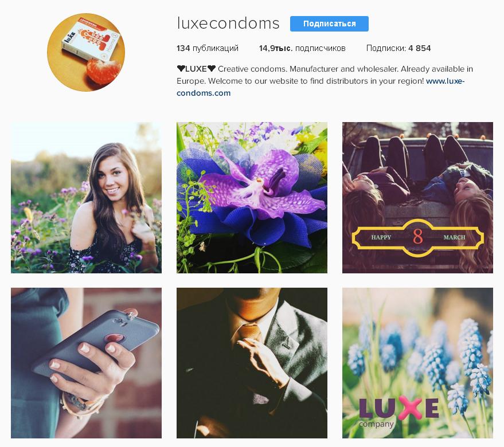Click the LUXE company logo in the photo
The image size is (504, 447).
[398, 412]
